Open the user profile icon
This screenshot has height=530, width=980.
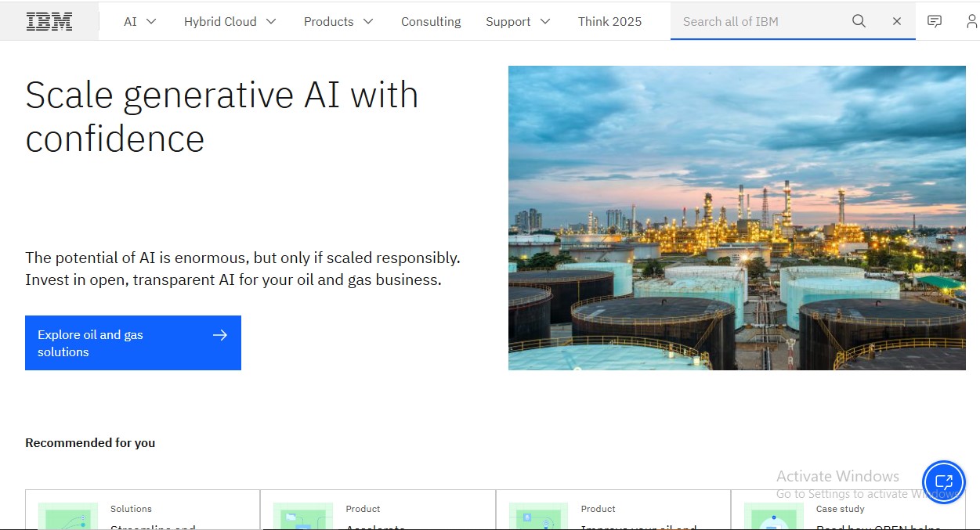972,21
